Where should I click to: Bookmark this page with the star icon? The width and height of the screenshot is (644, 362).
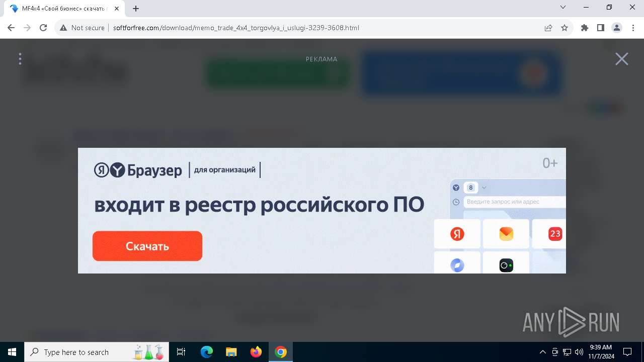[565, 28]
